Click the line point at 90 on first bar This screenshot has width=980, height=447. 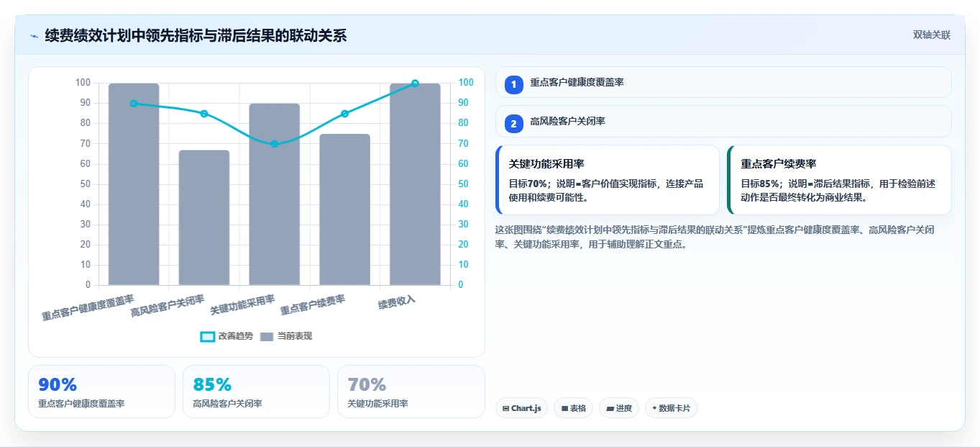(134, 104)
